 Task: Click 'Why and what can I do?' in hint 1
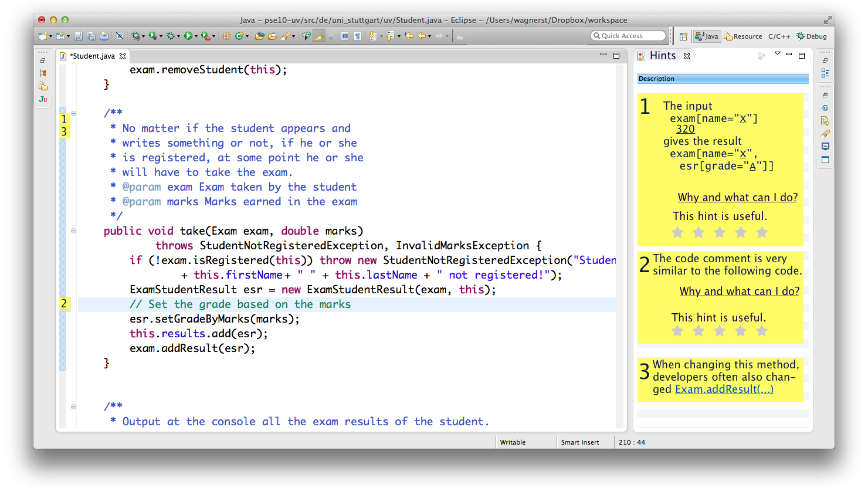point(738,197)
